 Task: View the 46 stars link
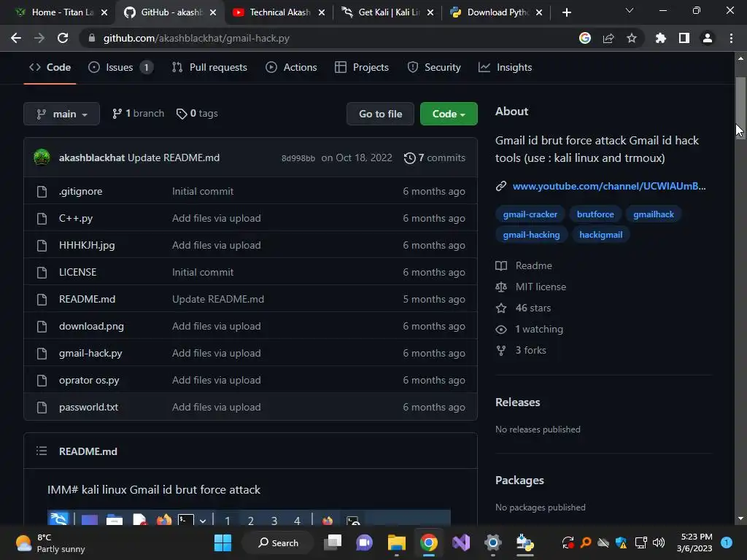pyautogui.click(x=524, y=308)
